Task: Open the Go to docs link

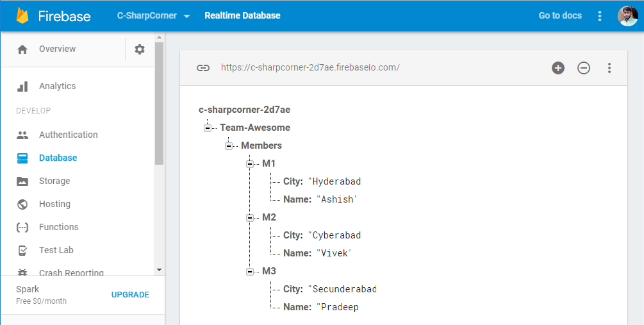Action: click(x=560, y=15)
